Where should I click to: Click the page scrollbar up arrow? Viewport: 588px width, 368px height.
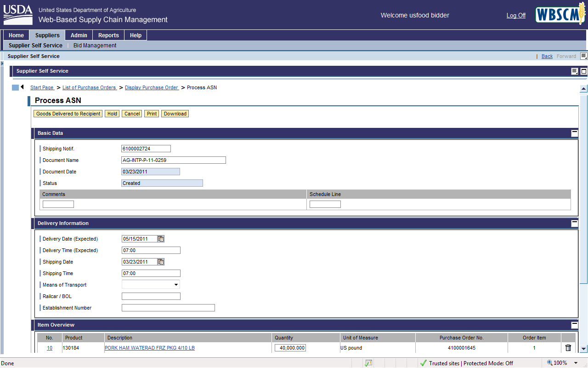click(x=583, y=89)
